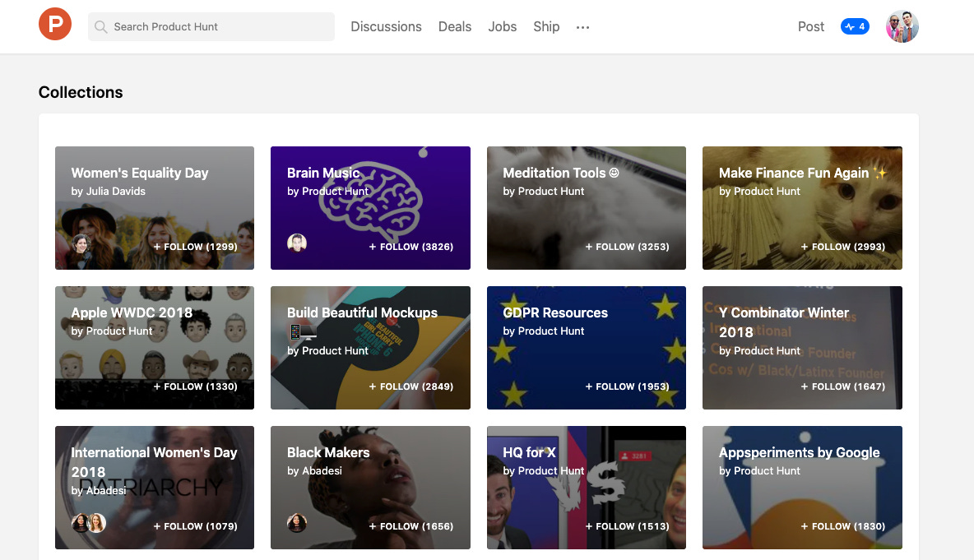This screenshot has height=560, width=974.
Task: Expand the more options ellipsis menu
Action: point(582,27)
